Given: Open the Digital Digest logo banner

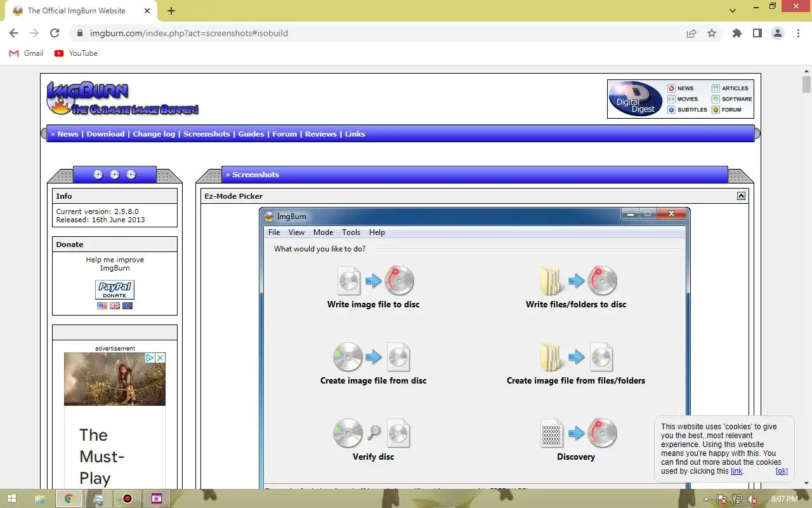Looking at the screenshot, I should (x=636, y=99).
